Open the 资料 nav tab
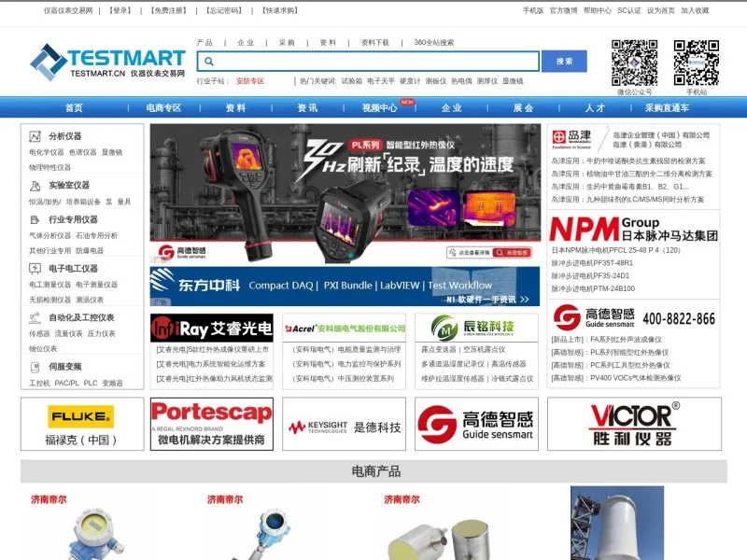 236,108
